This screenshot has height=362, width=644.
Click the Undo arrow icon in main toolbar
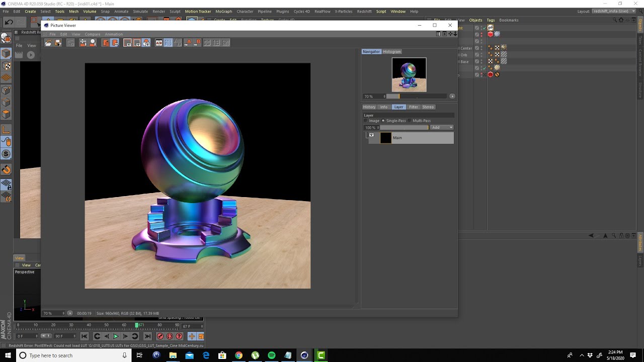[x=9, y=22]
